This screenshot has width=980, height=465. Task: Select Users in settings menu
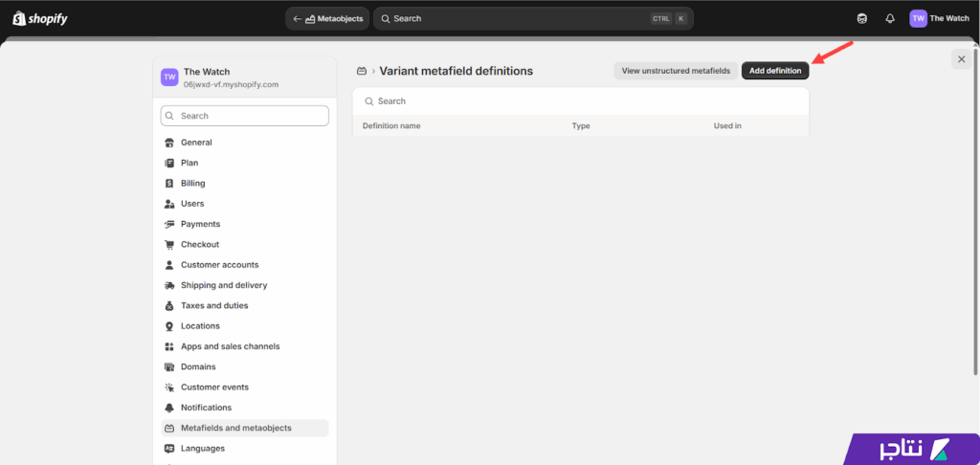point(192,204)
